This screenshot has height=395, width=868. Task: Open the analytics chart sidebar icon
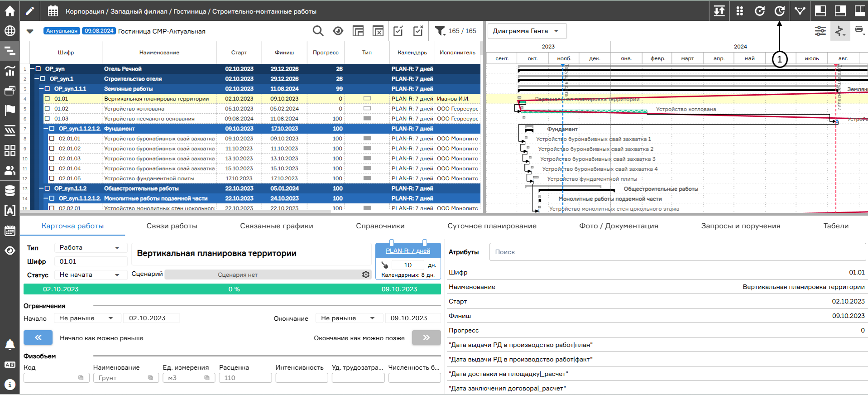pyautogui.click(x=10, y=71)
